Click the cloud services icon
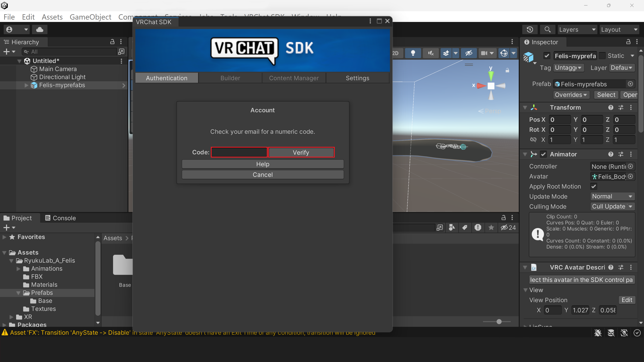The height and width of the screenshot is (362, 644). tap(40, 29)
